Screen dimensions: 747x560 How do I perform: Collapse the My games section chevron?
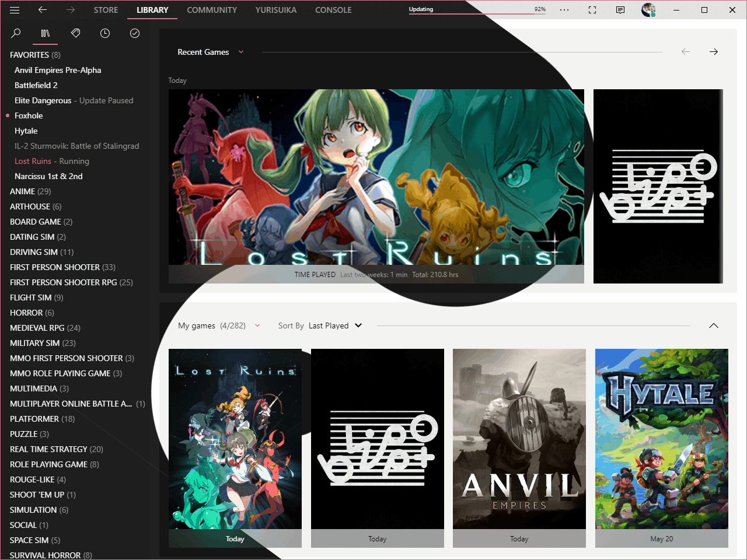[714, 325]
